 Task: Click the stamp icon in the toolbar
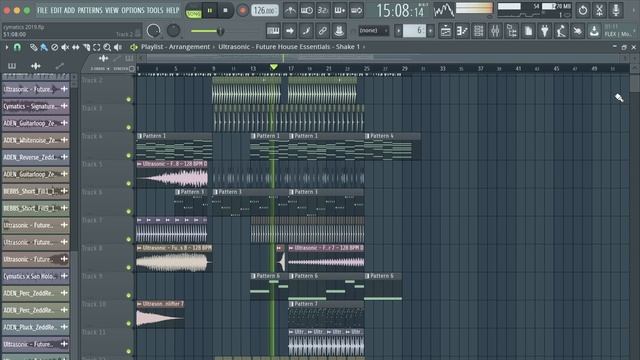pyautogui.click(x=339, y=31)
